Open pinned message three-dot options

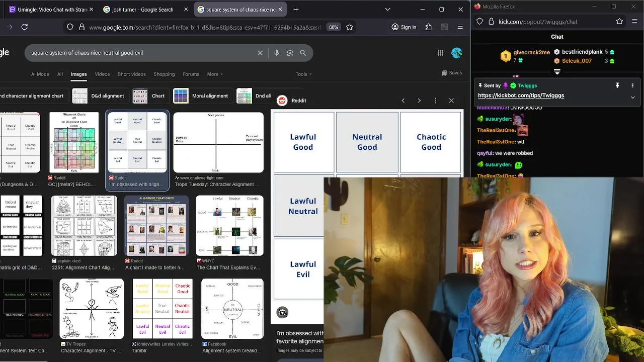[x=632, y=85]
